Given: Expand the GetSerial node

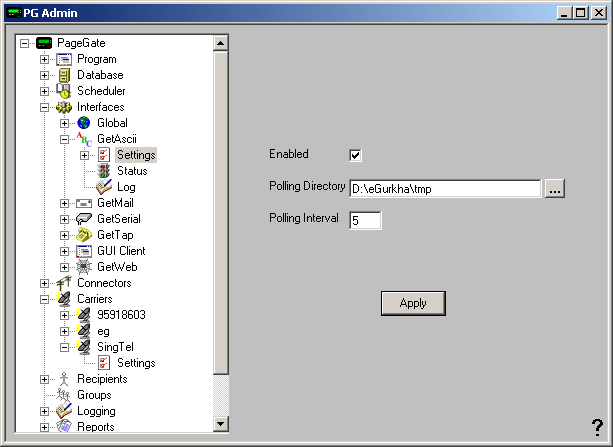Looking at the screenshot, I should click(64, 219).
